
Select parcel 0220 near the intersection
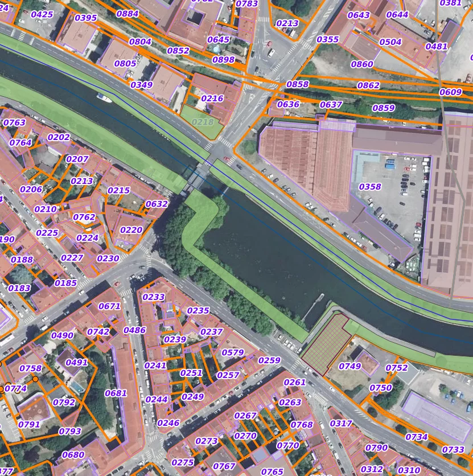[131, 230]
